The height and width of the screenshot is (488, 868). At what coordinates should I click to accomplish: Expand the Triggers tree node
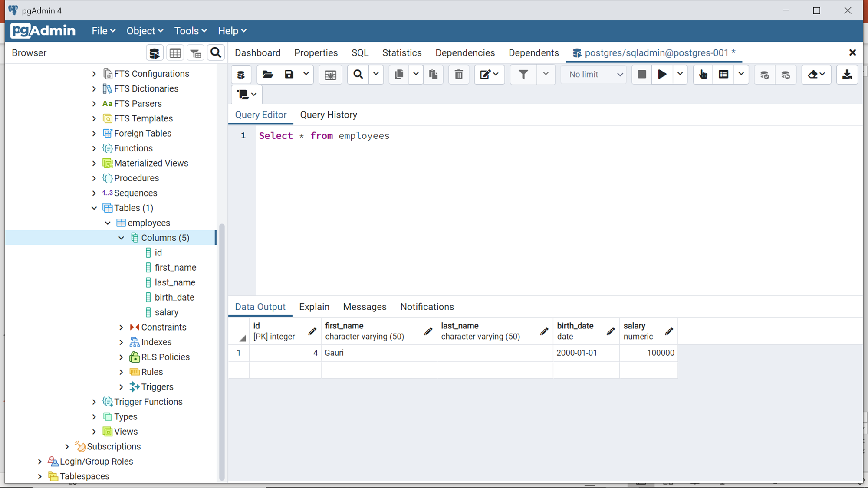point(122,387)
